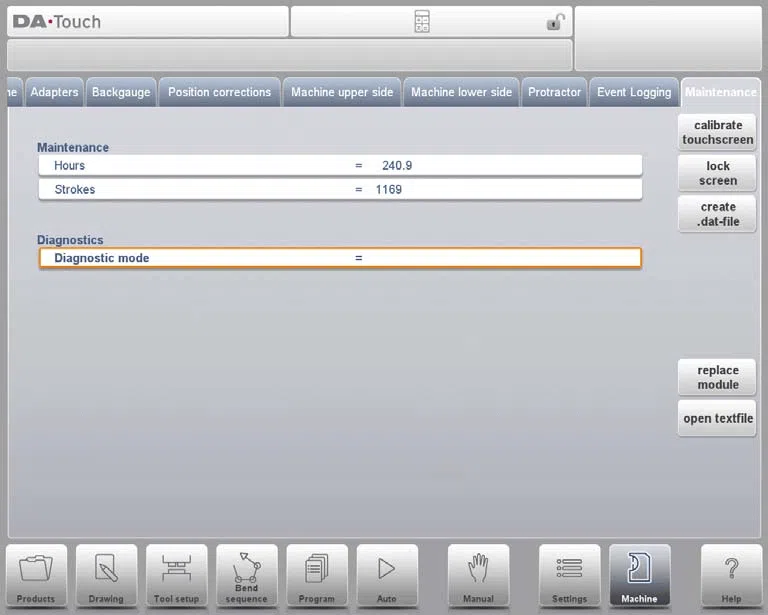Click the lock screen button

click(718, 173)
